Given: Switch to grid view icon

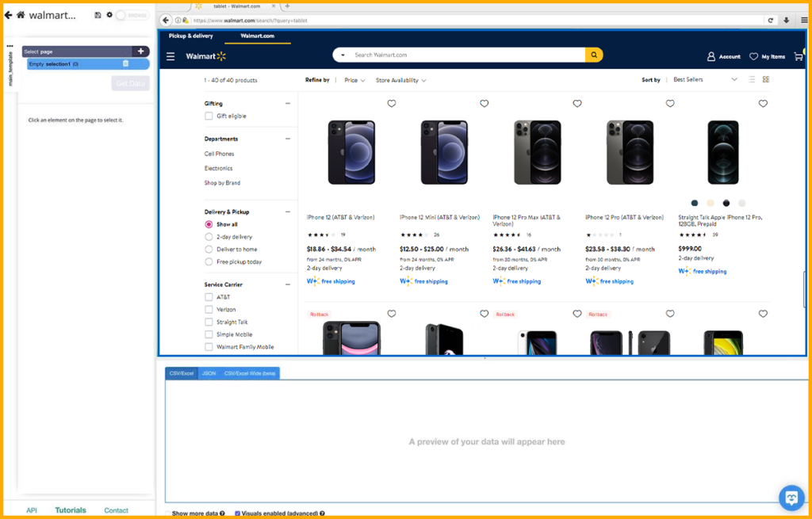Looking at the screenshot, I should 766,80.
